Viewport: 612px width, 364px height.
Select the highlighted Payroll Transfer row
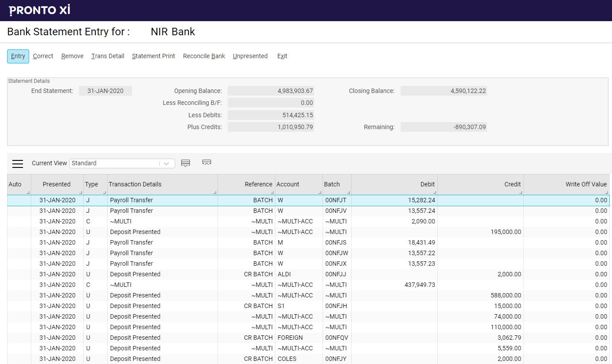tap(176, 200)
